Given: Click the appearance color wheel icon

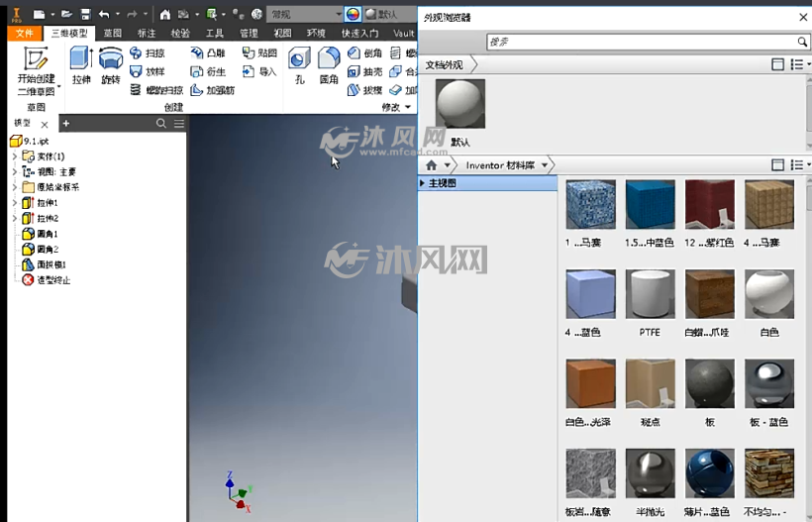Looking at the screenshot, I should coord(353,14).
